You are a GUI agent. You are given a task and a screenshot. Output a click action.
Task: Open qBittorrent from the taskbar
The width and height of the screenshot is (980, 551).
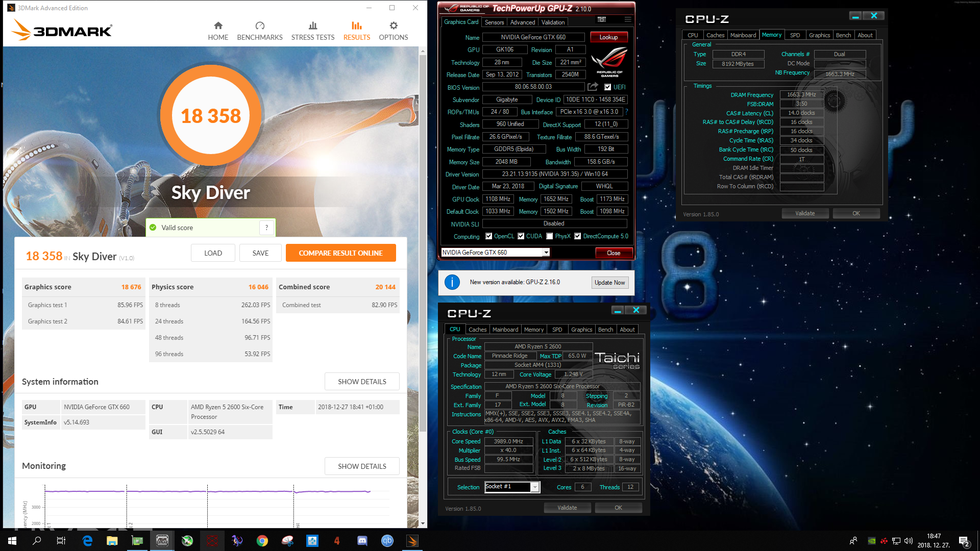click(387, 541)
